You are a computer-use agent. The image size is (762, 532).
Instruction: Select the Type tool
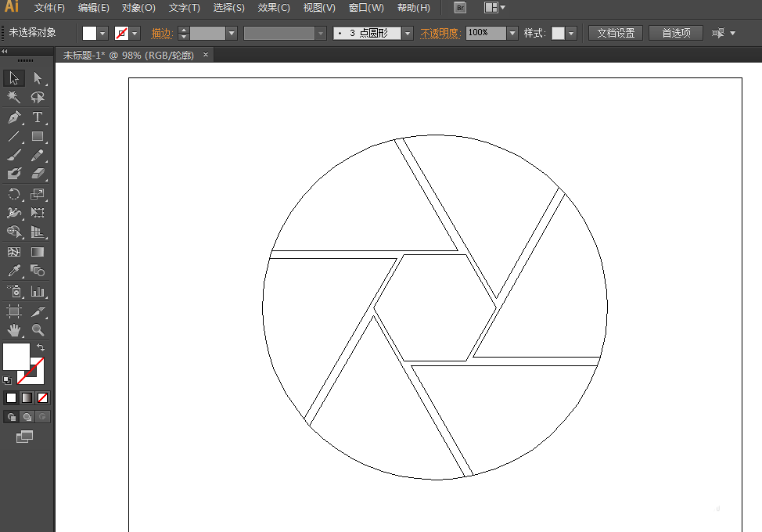38,117
